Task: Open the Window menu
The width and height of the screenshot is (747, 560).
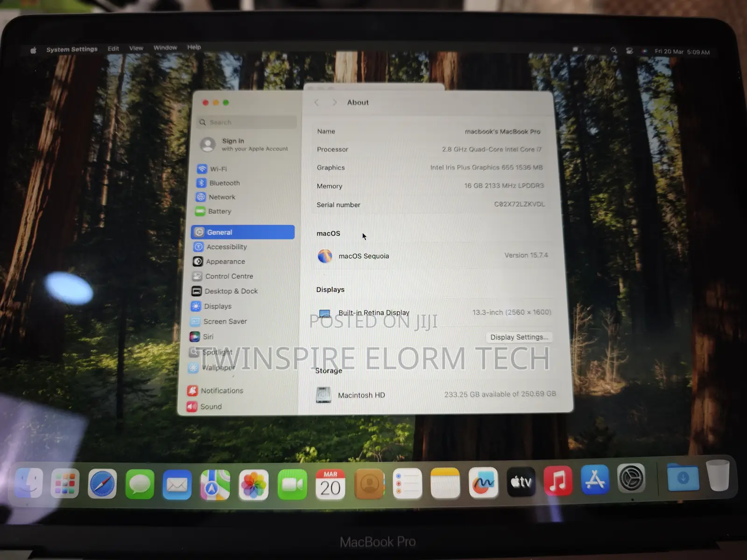Action: pyautogui.click(x=165, y=48)
